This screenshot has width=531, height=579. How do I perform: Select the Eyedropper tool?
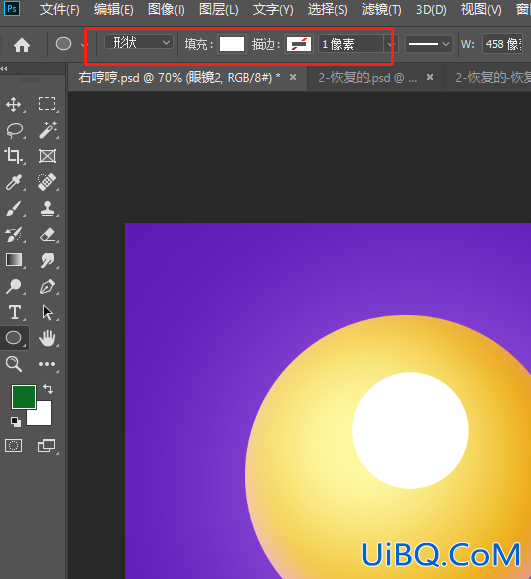(x=14, y=182)
